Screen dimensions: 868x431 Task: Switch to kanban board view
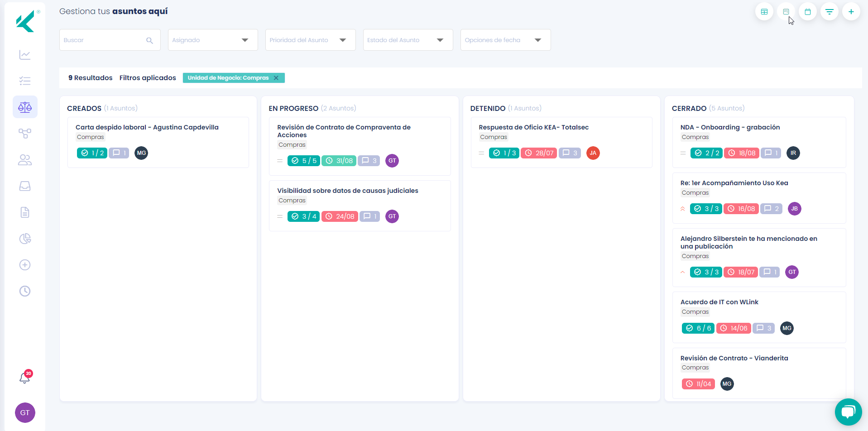pyautogui.click(x=786, y=11)
